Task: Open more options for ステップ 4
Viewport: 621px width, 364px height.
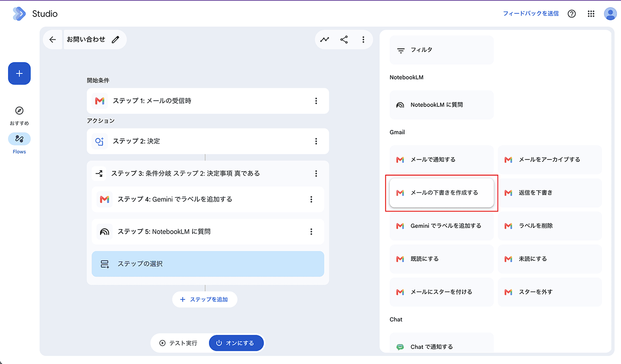Action: pyautogui.click(x=311, y=200)
